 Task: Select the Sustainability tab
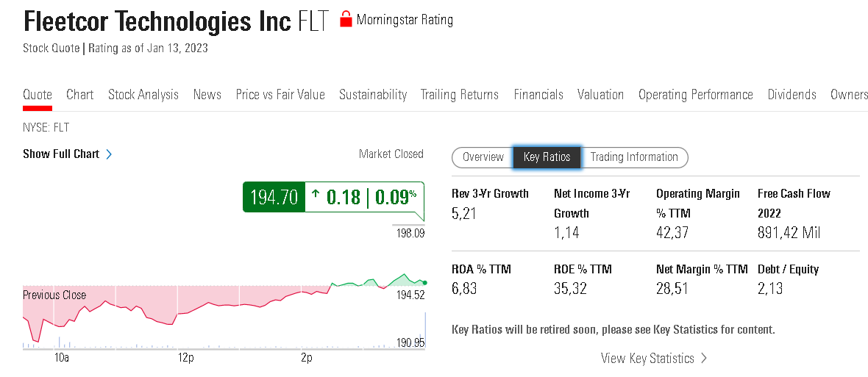373,95
